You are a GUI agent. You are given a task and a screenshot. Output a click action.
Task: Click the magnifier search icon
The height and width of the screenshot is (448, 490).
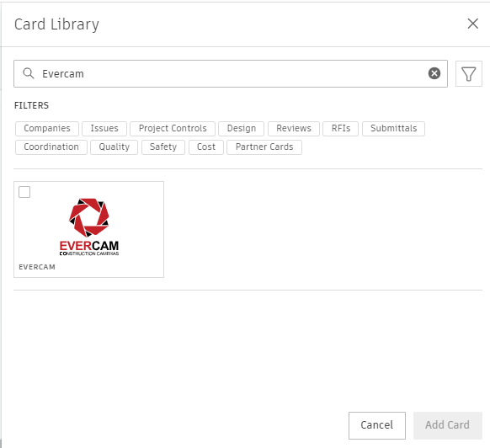(29, 73)
